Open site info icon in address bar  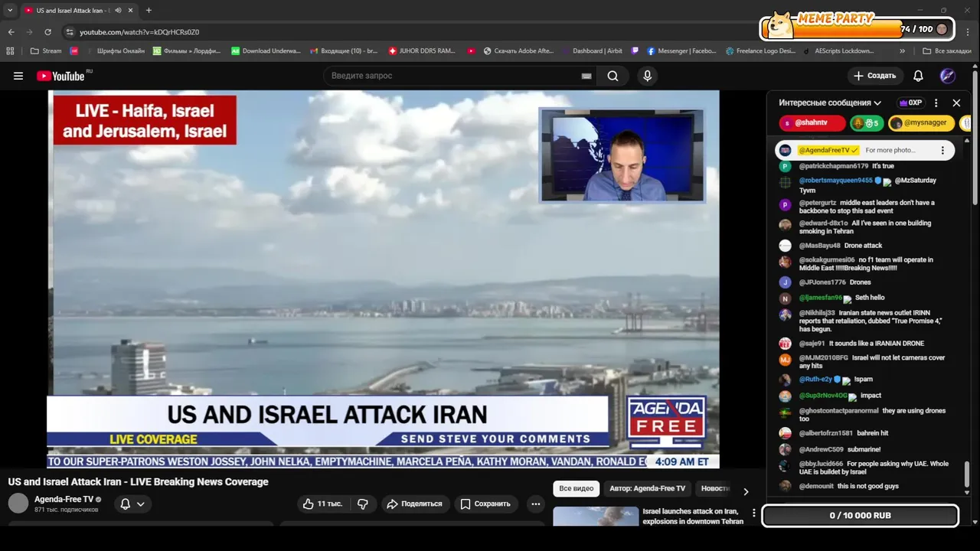[69, 32]
